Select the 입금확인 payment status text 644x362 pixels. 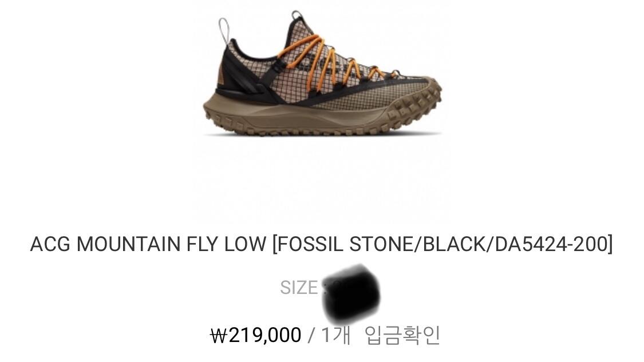point(402,335)
